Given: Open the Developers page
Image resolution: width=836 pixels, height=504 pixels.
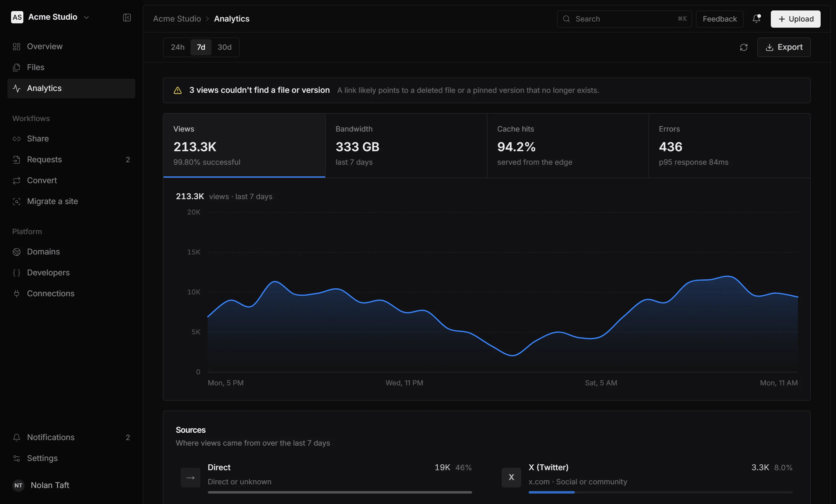Looking at the screenshot, I should 71,273.
